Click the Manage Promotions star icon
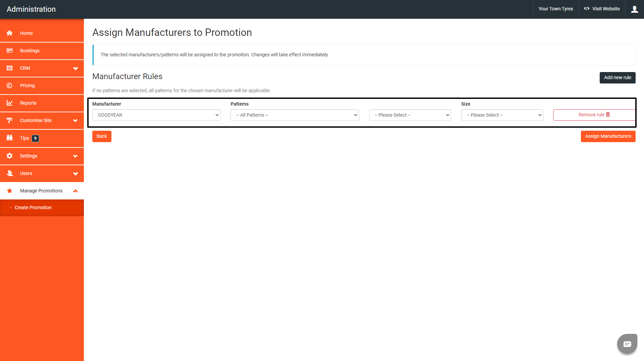The width and height of the screenshot is (644, 361). [x=9, y=191]
